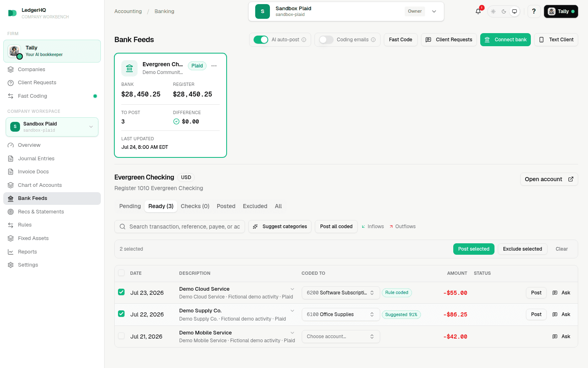This screenshot has width=588, height=368.
Task: Open help question mark button
Action: coord(534,11)
